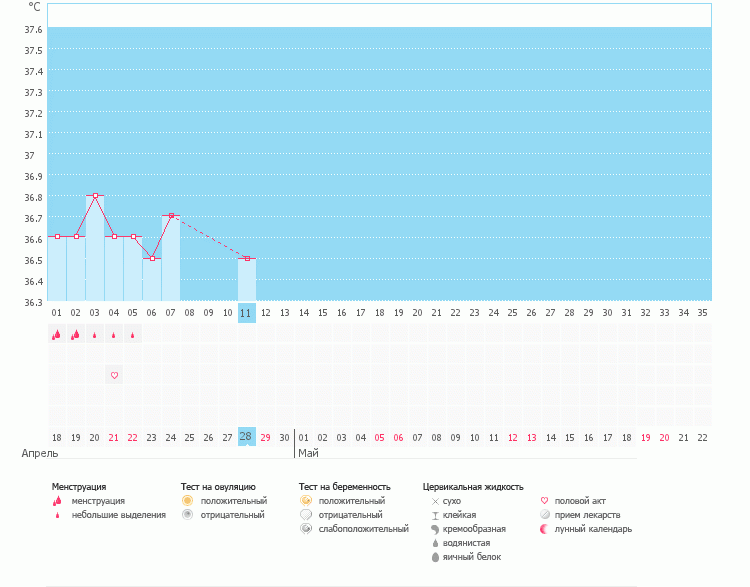This screenshot has width=750, height=587.
Task: Select highlighted date 28 in April row
Action: click(246, 437)
